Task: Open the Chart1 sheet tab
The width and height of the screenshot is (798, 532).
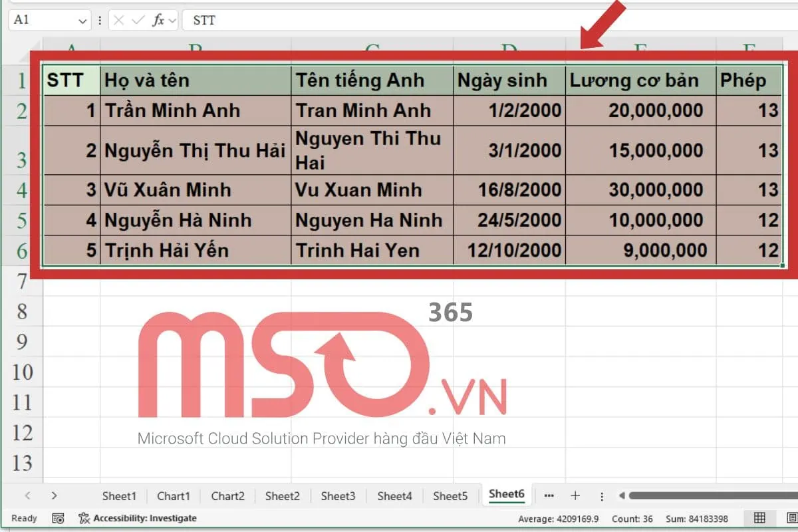Action: tap(174, 495)
